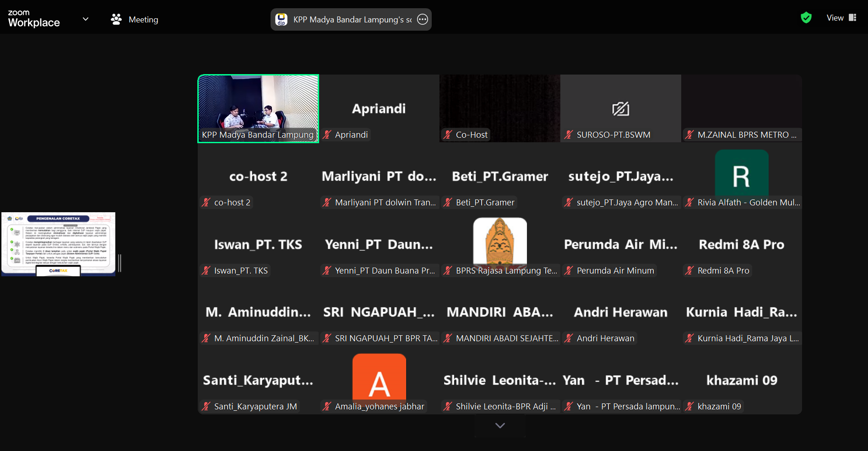868x451 pixels.
Task: Select the KPP Madya Bandar Lampung video tile
Action: pos(258,108)
